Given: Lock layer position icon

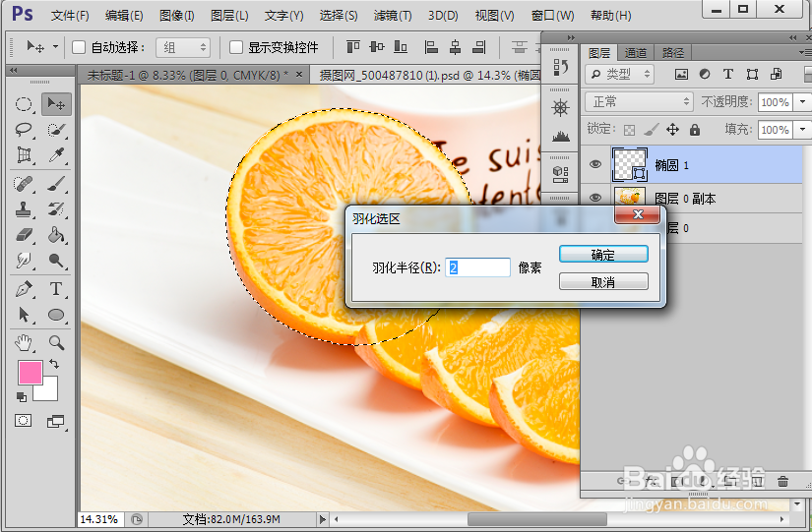Looking at the screenshot, I should (x=672, y=130).
